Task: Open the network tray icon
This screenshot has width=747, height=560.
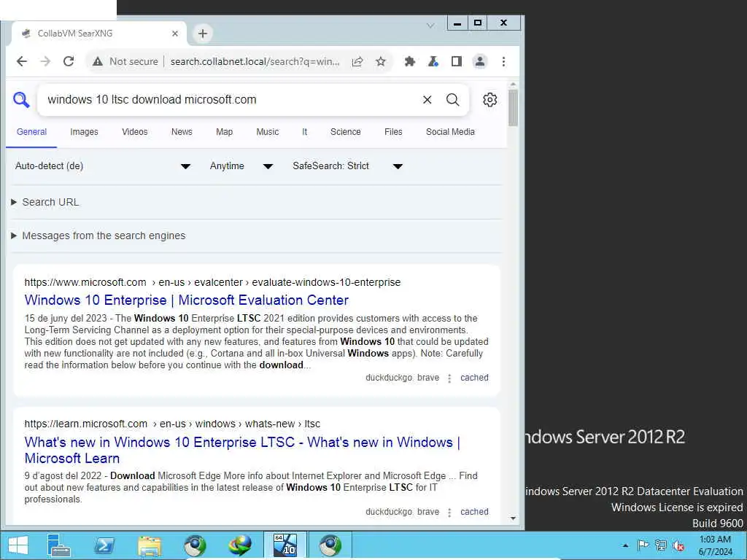Action: coord(660,545)
